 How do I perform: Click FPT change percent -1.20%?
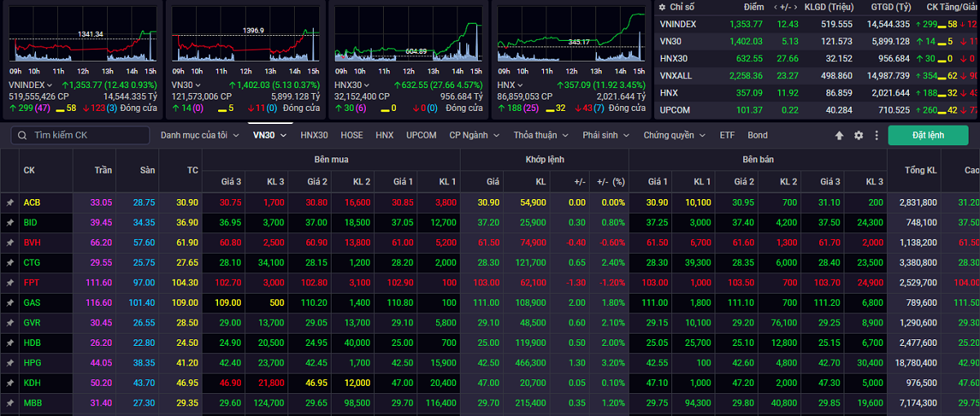pos(611,282)
